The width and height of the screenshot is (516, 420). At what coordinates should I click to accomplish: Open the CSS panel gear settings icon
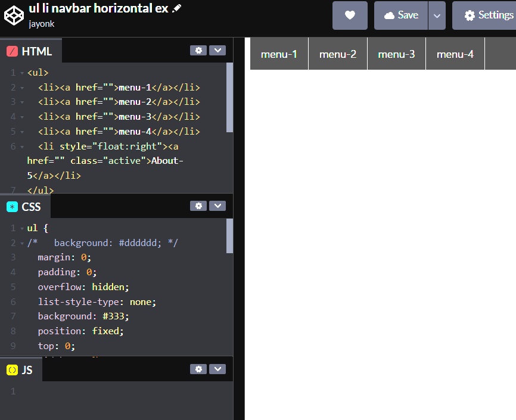[x=198, y=206]
